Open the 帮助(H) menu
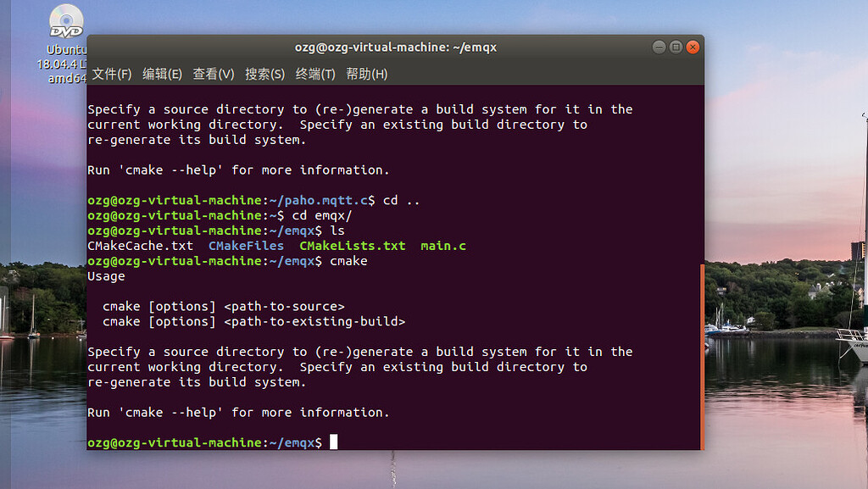Viewport: 868px width, 489px height. [366, 75]
